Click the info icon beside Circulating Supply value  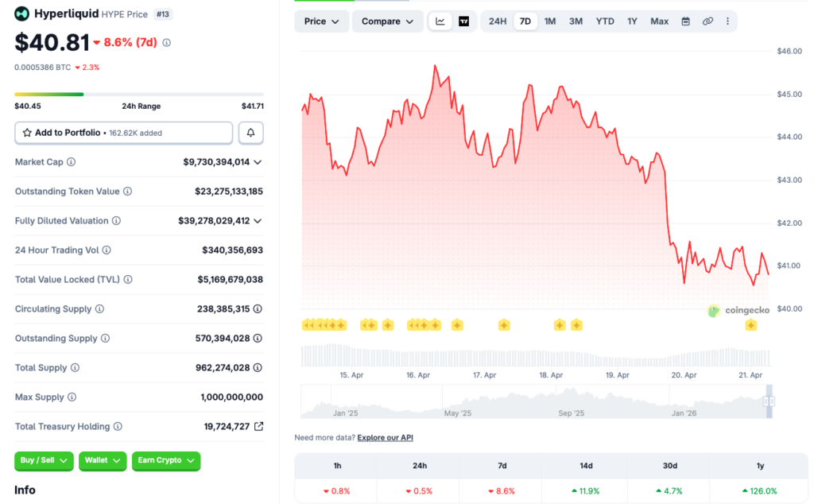point(258,309)
